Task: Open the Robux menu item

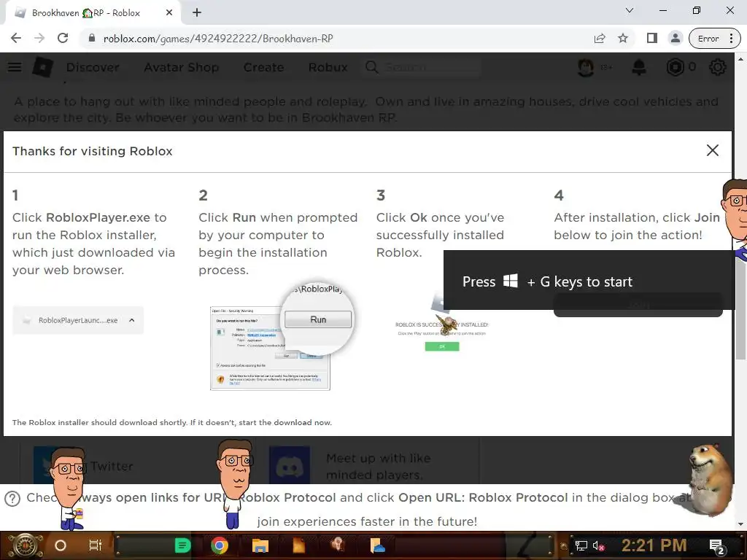Action: click(x=328, y=68)
